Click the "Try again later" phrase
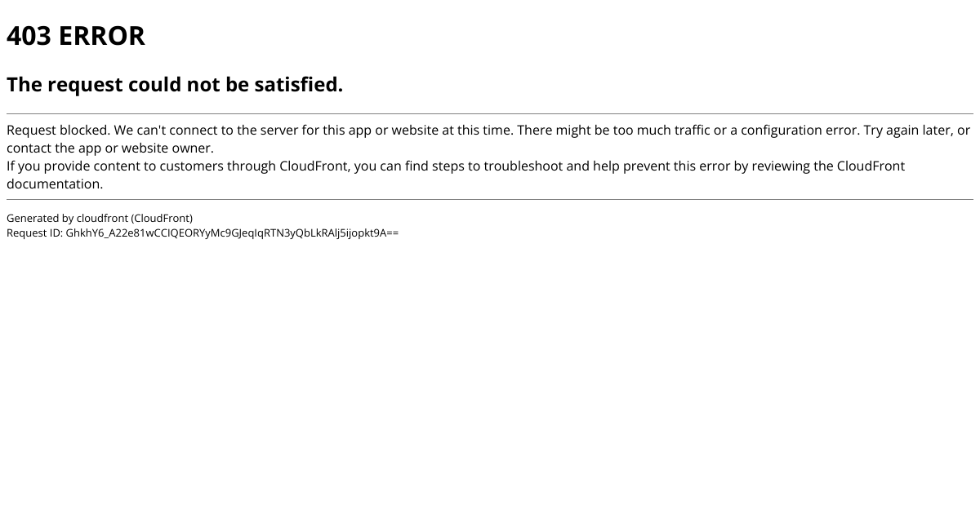Viewport: 980px width, 514px height. [x=908, y=131]
